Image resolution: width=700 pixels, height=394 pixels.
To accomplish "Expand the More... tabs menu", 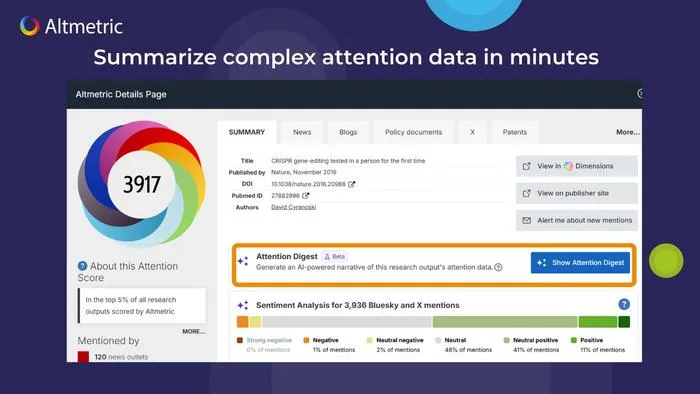I will (x=628, y=132).
